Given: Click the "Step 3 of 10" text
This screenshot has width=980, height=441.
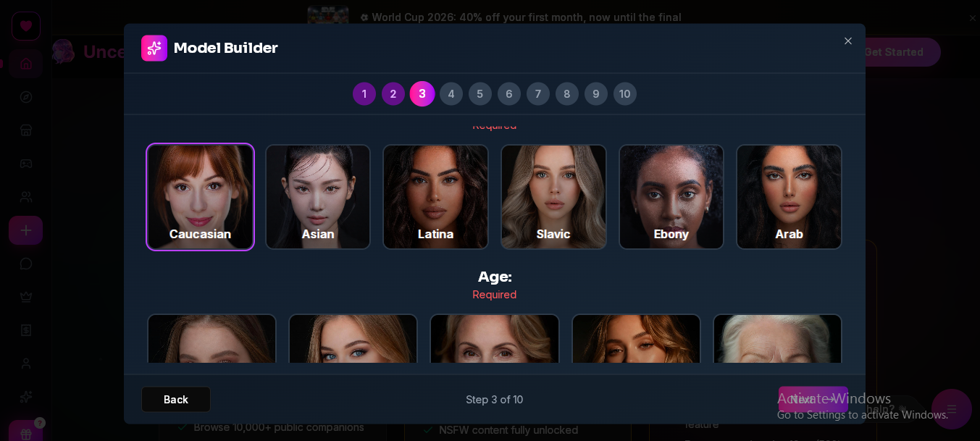Looking at the screenshot, I should point(495,400).
